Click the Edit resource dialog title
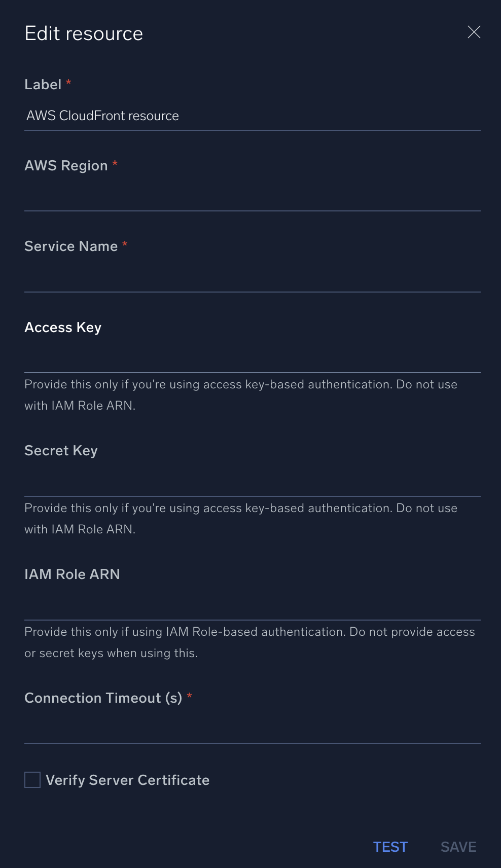This screenshot has width=501, height=868. 84,32
